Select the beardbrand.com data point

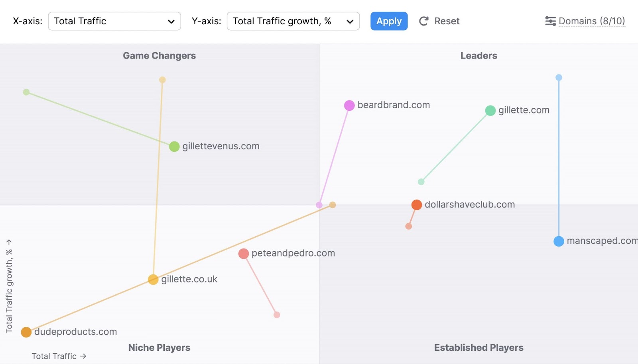click(349, 106)
